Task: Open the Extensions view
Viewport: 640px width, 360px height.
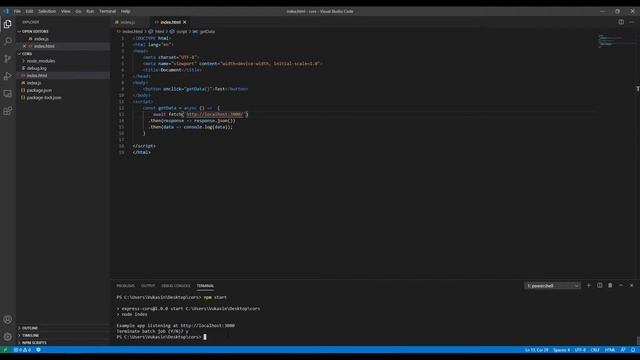Action: 7,111
